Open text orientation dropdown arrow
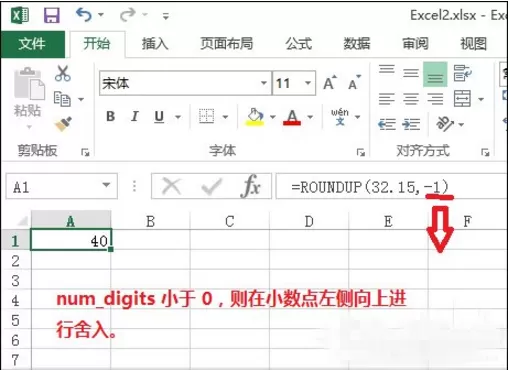Image resolution: width=510 pixels, height=370 pixels. point(461,125)
